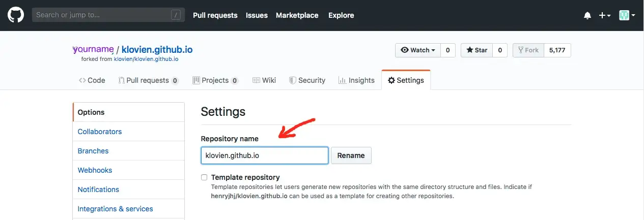Focus the Search or jump to field
The height and width of the screenshot is (220, 644).
tap(108, 15)
